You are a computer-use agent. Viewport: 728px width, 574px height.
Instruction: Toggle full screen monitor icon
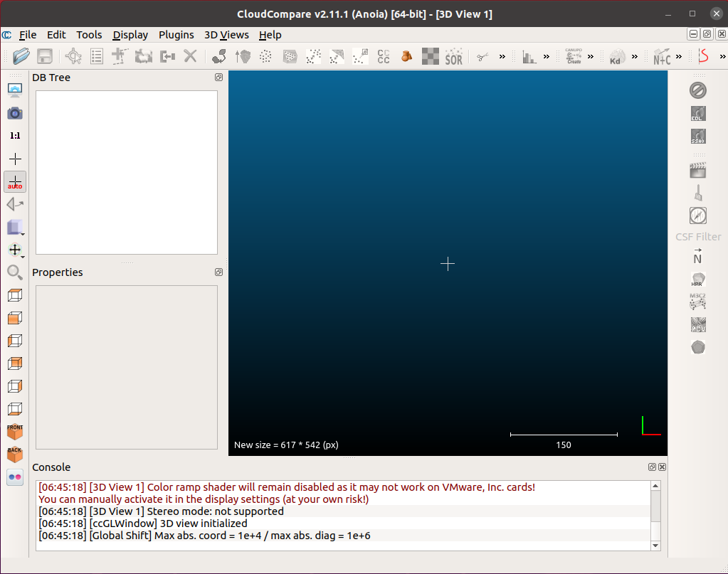coord(15,90)
